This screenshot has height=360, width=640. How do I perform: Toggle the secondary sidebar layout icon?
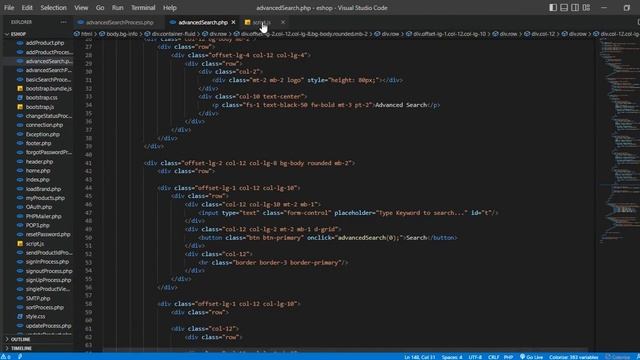(575, 8)
